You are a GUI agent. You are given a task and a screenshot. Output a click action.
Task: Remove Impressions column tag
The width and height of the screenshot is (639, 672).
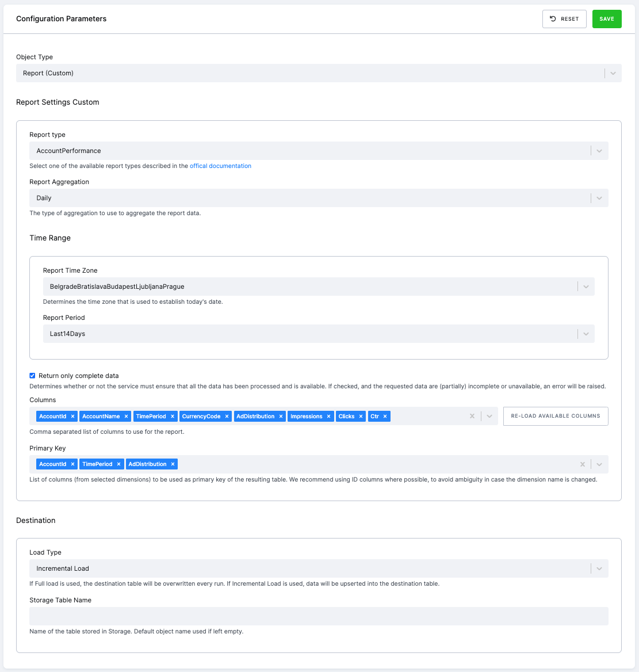329,416
